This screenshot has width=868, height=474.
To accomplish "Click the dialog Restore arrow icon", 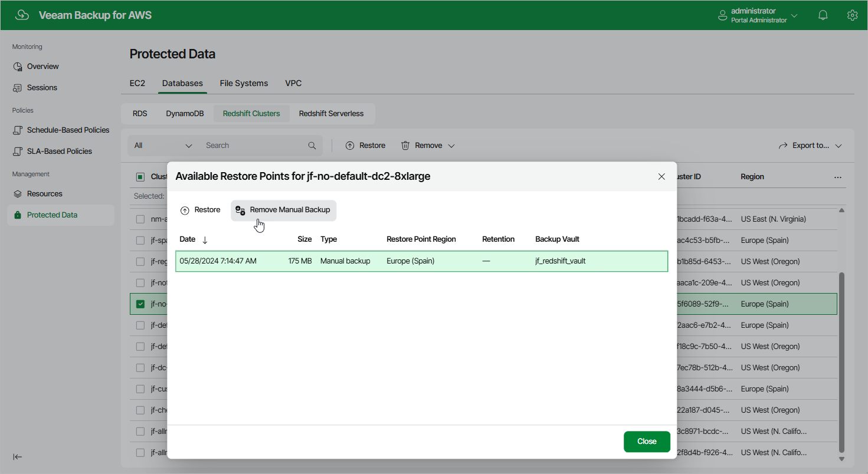I will pyautogui.click(x=185, y=210).
